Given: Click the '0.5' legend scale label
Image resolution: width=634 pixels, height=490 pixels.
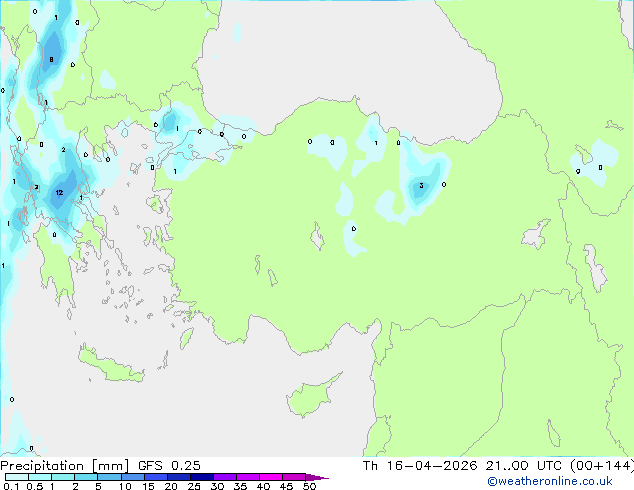Looking at the screenshot, I should coord(35,486).
